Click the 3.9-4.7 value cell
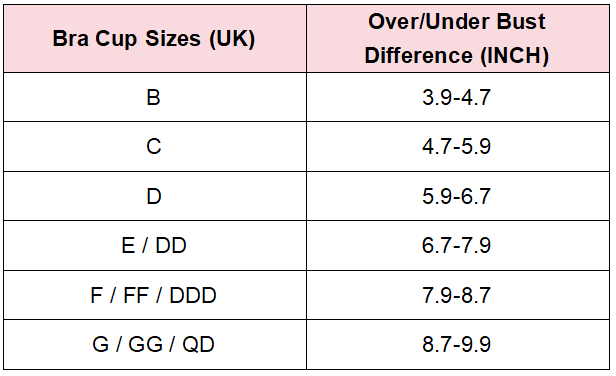 click(x=458, y=97)
